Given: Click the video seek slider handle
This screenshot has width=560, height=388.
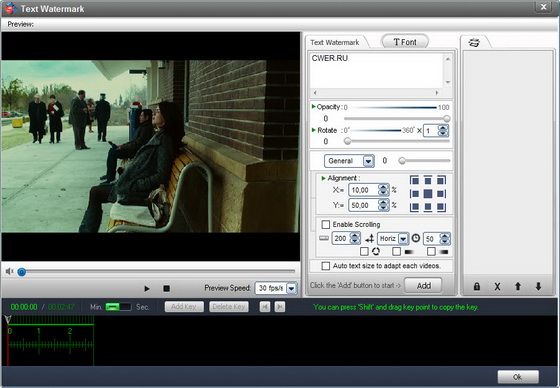Looking at the screenshot, I should [x=21, y=272].
